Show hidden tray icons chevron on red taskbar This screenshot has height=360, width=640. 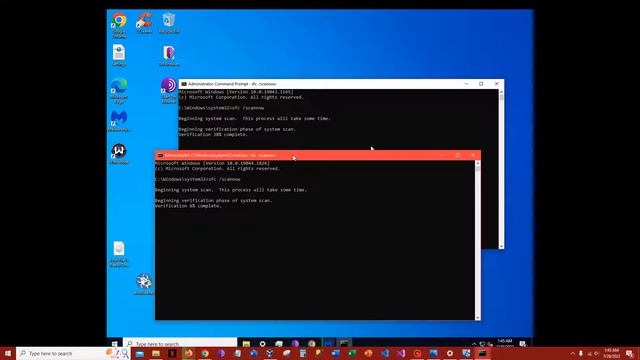pyautogui.click(x=573, y=353)
